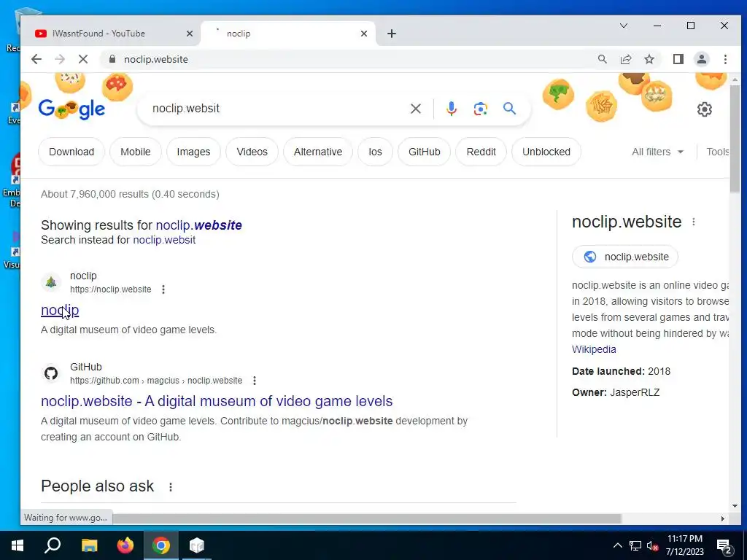This screenshot has height=560, width=747.
Task: Open Google Lens image search icon
Action: pyautogui.click(x=480, y=109)
